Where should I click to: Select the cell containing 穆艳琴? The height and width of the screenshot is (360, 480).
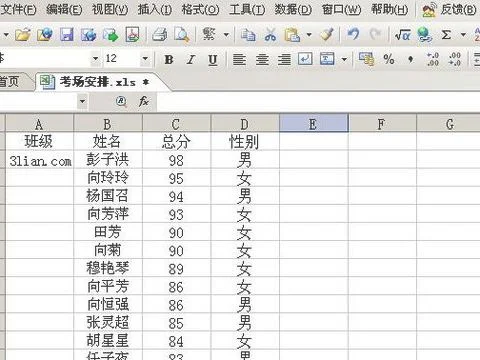coord(108,268)
